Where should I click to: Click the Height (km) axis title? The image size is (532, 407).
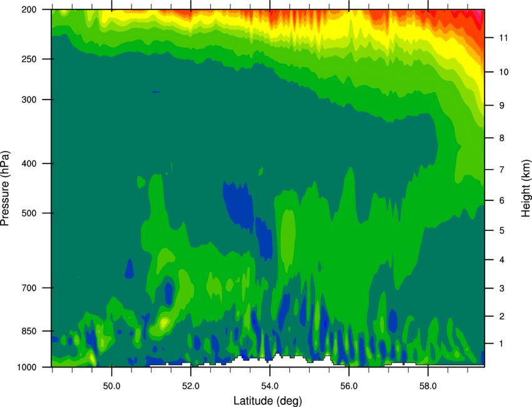(x=526, y=188)
